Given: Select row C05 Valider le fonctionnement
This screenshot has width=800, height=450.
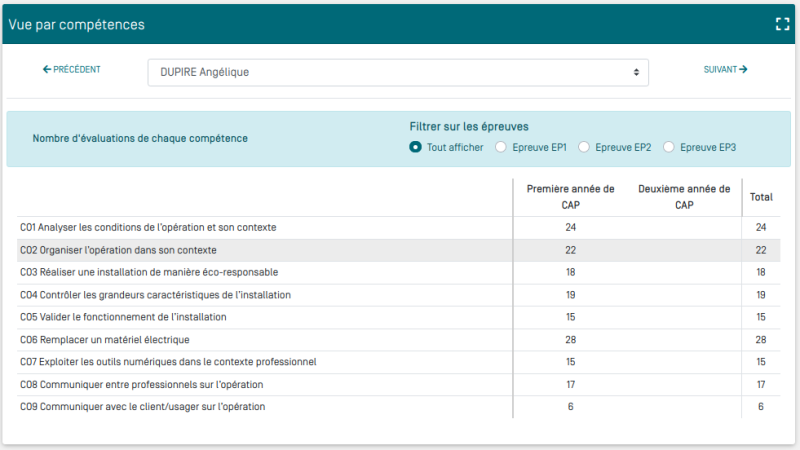Looking at the screenshot, I should point(123,317).
